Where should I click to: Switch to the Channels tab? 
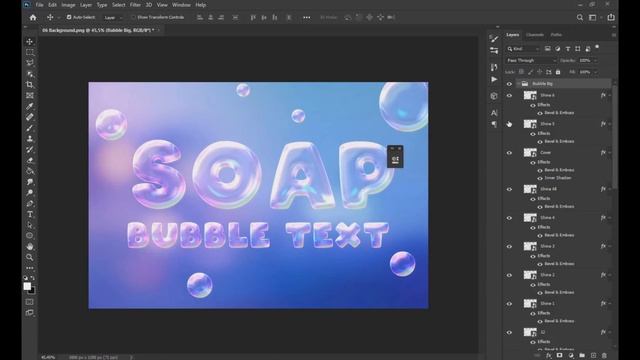535,35
